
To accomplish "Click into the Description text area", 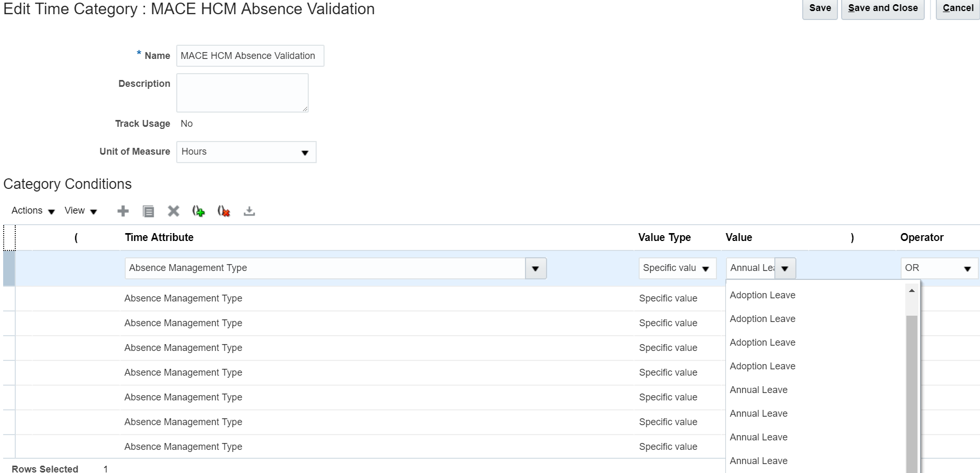I will click(x=243, y=93).
